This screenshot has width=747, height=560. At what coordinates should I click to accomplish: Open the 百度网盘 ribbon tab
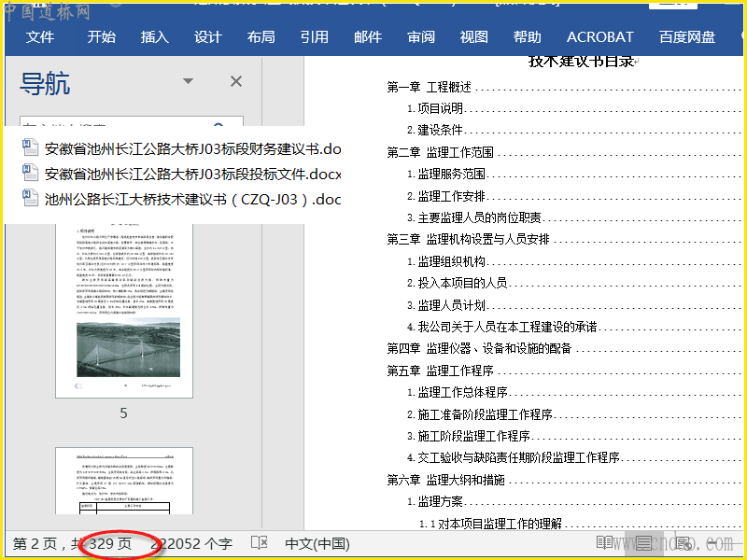[x=687, y=36]
